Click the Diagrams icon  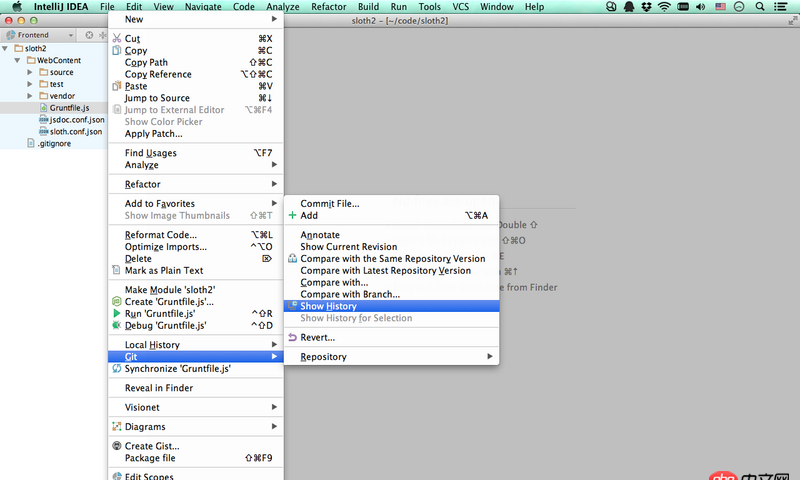point(117,426)
